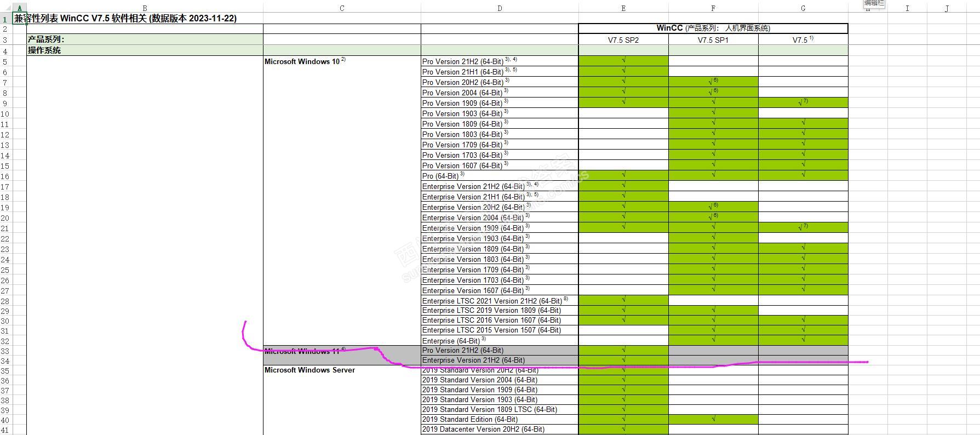
Task: Click the row 41 header
Action: pyautogui.click(x=5, y=430)
